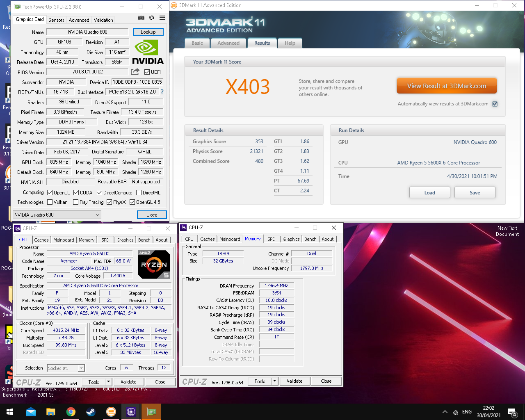Click the network Wi-Fi tray icon
This screenshot has height=420, width=525.
pyautogui.click(x=455, y=412)
